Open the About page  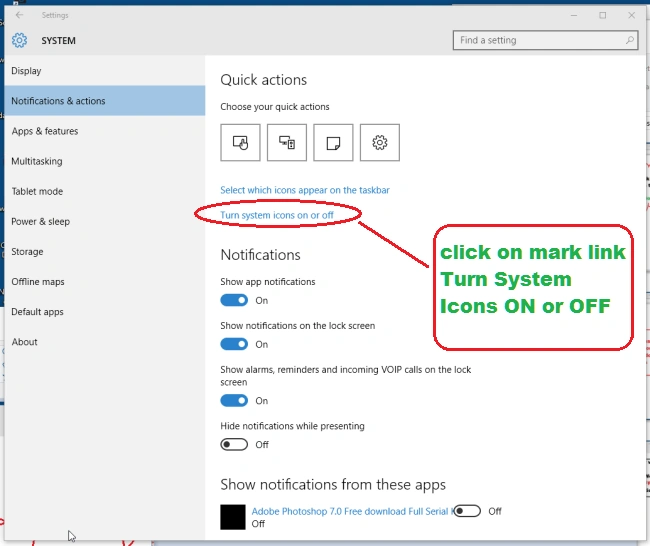(105, 342)
